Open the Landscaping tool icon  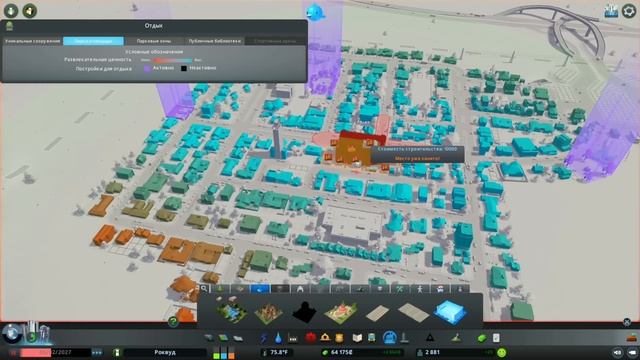pyautogui.click(x=456, y=338)
